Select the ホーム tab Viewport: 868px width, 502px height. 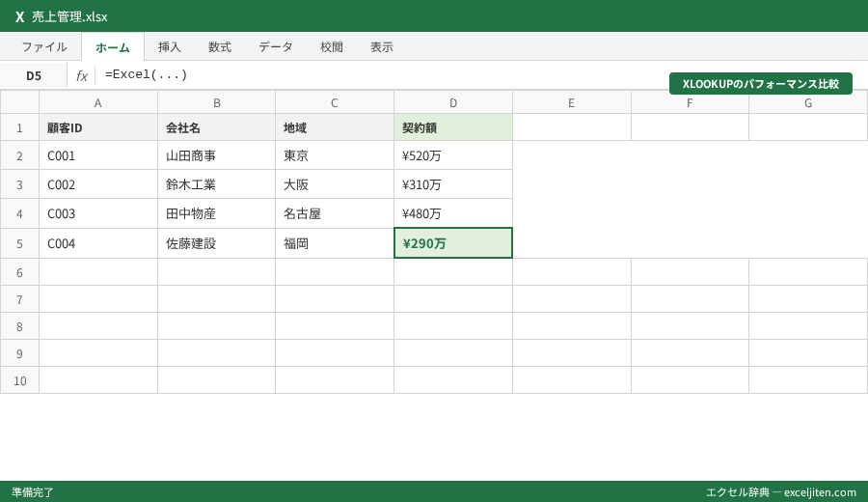[113, 47]
